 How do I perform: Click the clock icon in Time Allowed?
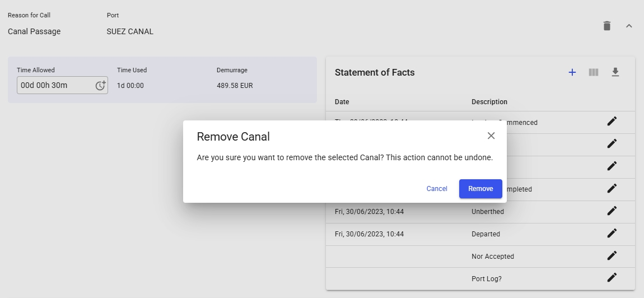[100, 85]
